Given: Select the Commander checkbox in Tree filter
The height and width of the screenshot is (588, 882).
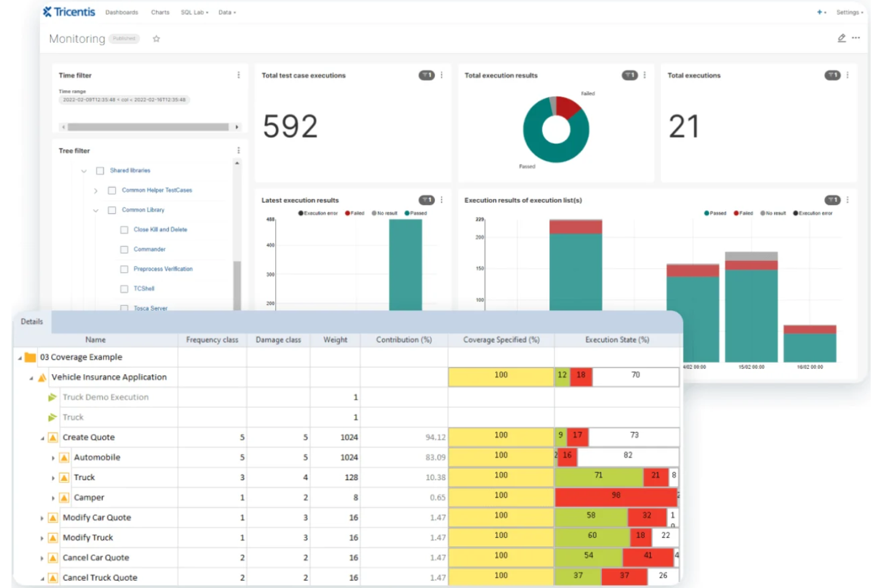Looking at the screenshot, I should click(123, 249).
